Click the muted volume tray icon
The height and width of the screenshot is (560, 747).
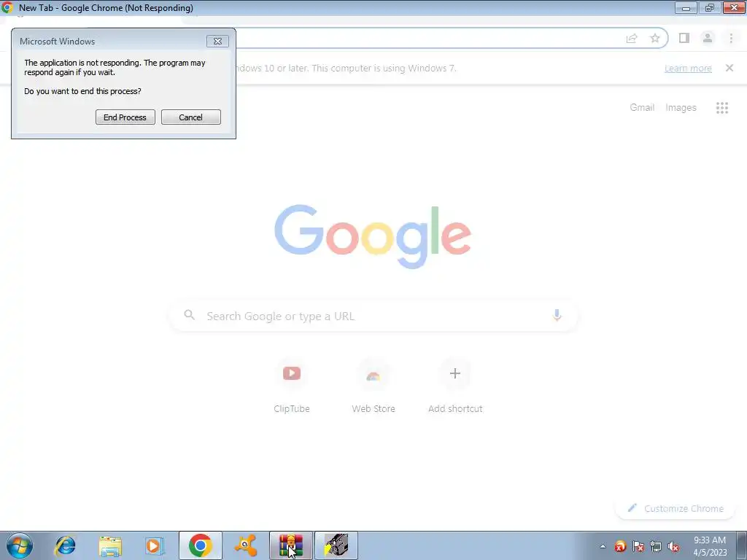coord(673,546)
